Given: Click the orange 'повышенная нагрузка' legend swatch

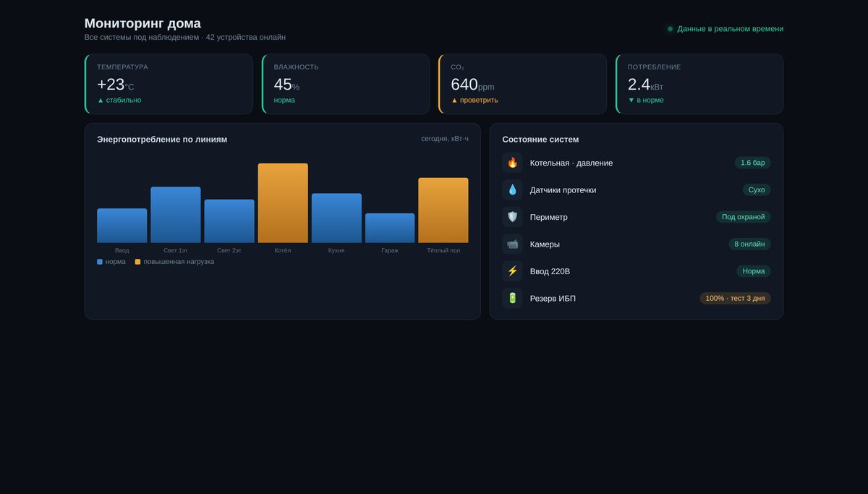Looking at the screenshot, I should (x=137, y=262).
